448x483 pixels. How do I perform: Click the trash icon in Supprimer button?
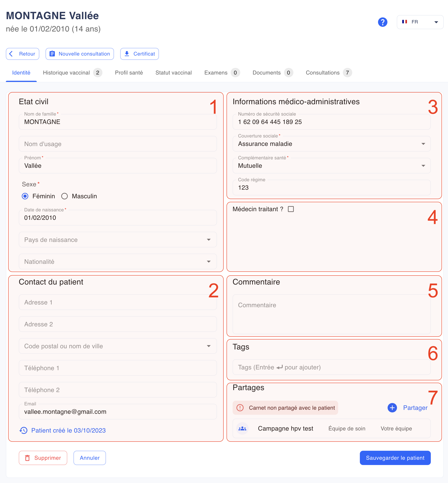point(27,458)
